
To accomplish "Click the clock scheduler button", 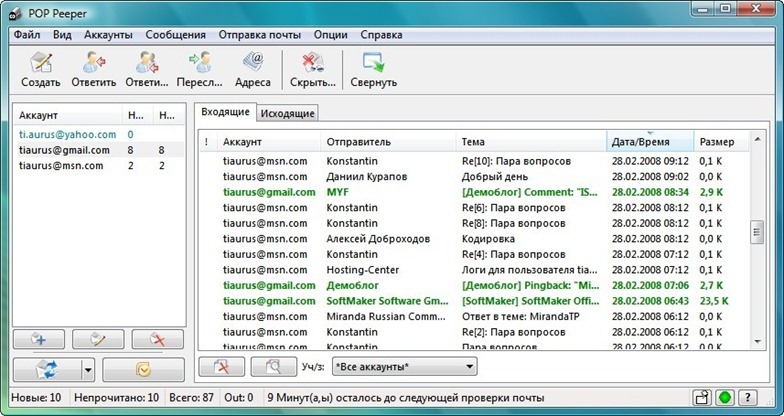I will point(143,370).
